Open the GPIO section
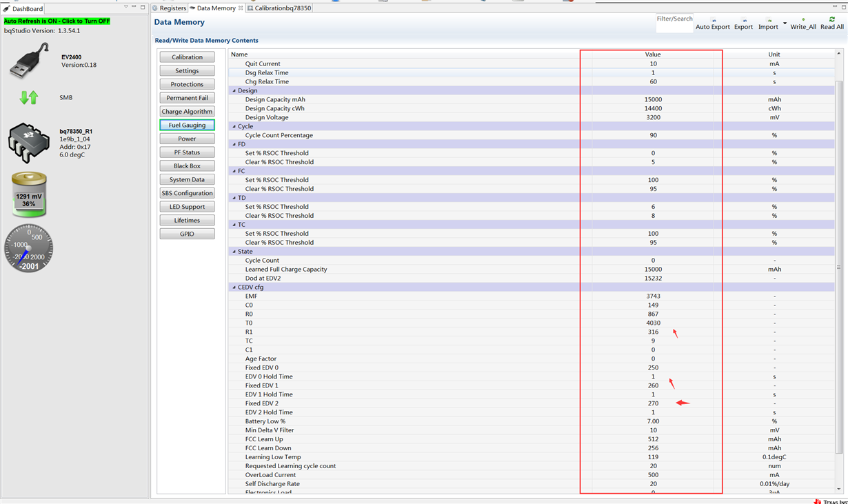The height and width of the screenshot is (504, 848). click(x=187, y=234)
